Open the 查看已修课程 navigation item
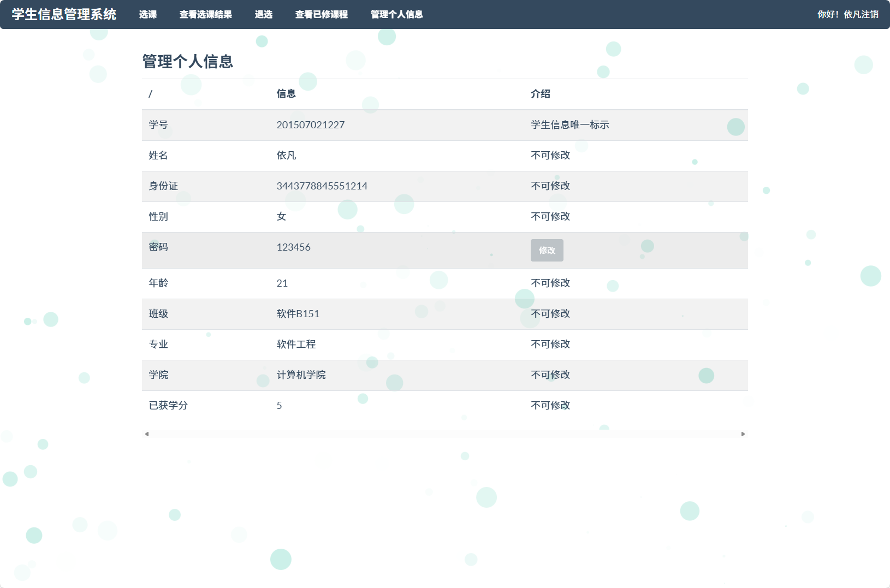 (x=322, y=15)
